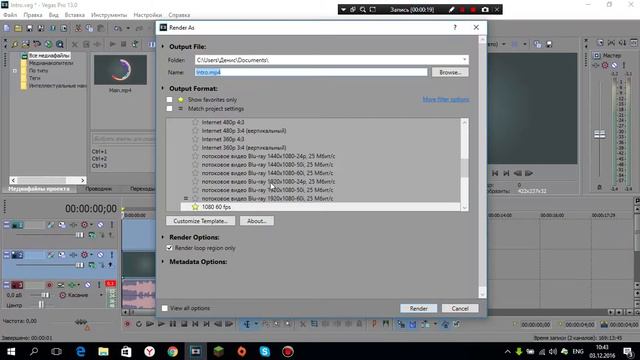
Task: Click the Render As help icon
Action: tap(455, 27)
